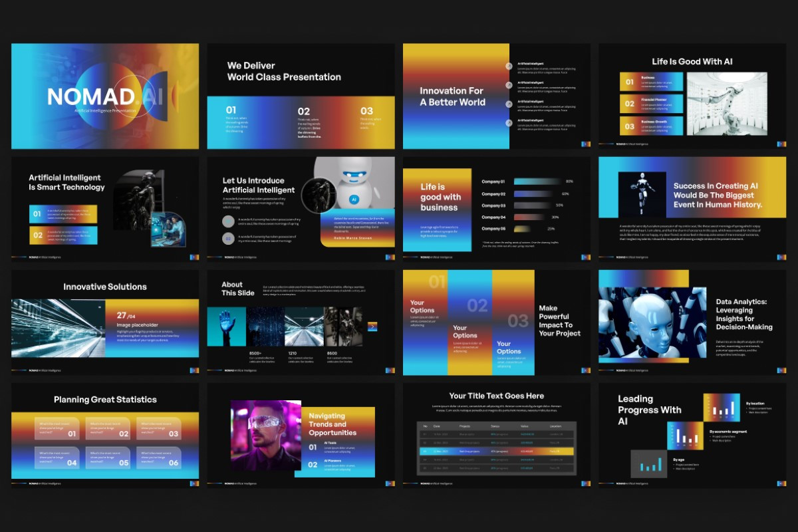Select the By economic segment chart icon

point(685,436)
